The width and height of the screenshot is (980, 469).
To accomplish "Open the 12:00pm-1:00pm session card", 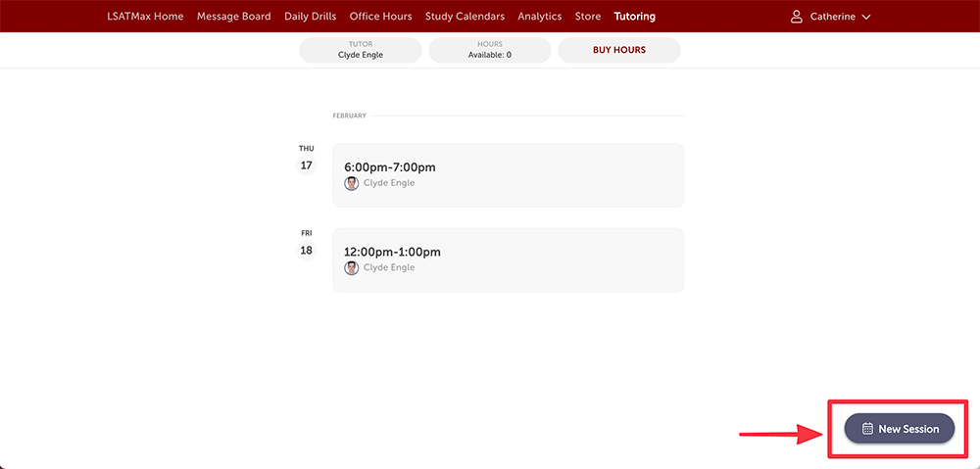I will [508, 259].
